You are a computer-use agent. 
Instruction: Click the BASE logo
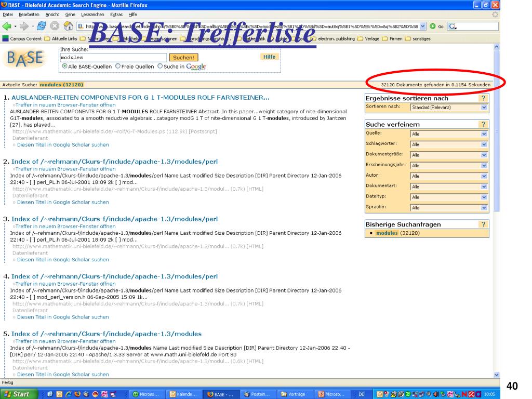click(25, 59)
